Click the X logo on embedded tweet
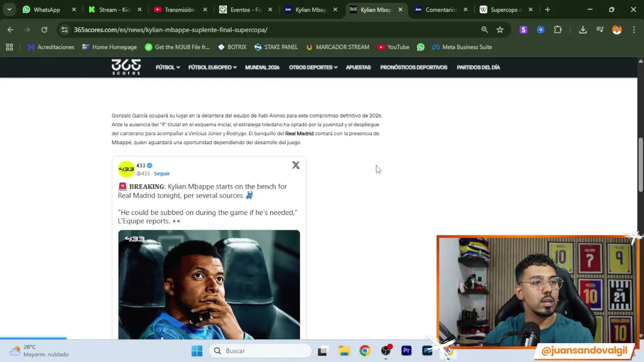Viewport: 644px width, 362px height. pyautogui.click(x=296, y=165)
